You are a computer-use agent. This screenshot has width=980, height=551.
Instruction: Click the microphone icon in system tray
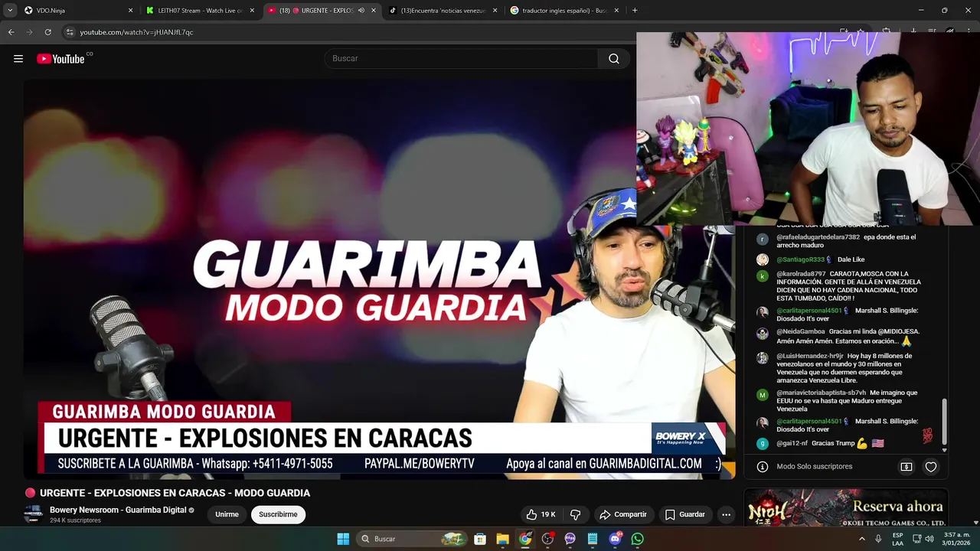878,539
